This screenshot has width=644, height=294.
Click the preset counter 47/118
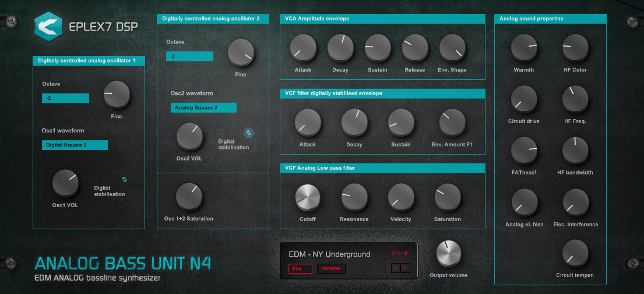[x=399, y=253]
